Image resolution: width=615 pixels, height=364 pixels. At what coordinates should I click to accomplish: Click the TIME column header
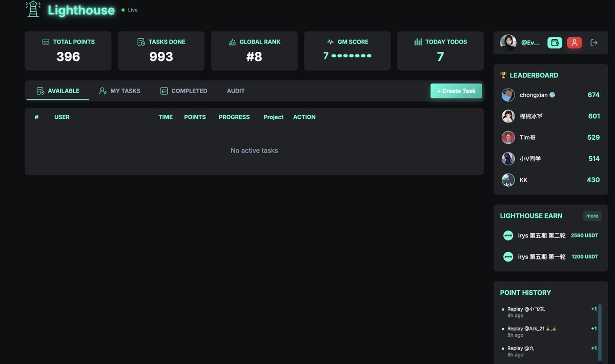point(166,117)
